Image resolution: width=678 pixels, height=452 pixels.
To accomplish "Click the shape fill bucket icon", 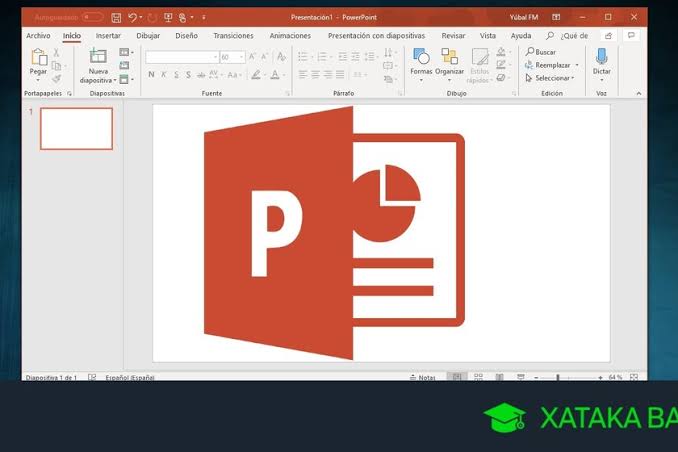I will pyautogui.click(x=501, y=52).
